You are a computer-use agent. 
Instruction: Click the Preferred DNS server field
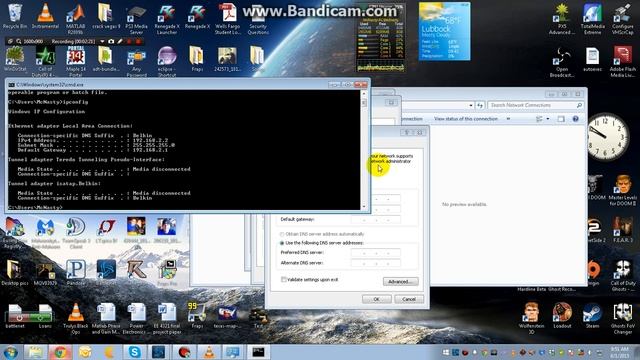click(x=376, y=253)
